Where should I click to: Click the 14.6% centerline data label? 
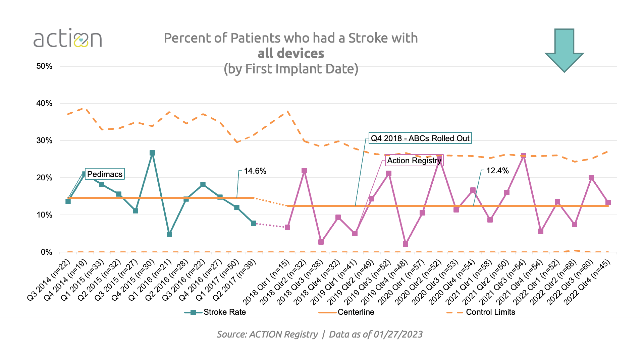[255, 171]
